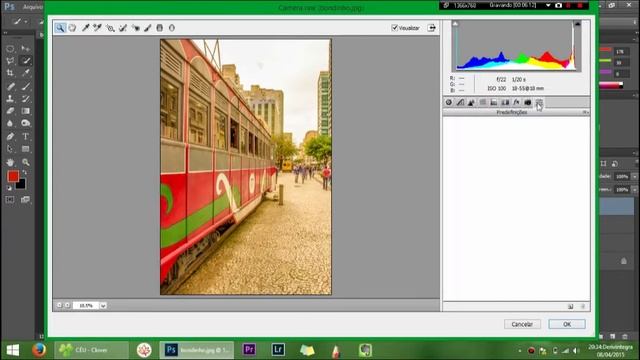Screen dimensions: 640x360
Task: Enable the Visualizar preview checkbox
Action: point(394,28)
